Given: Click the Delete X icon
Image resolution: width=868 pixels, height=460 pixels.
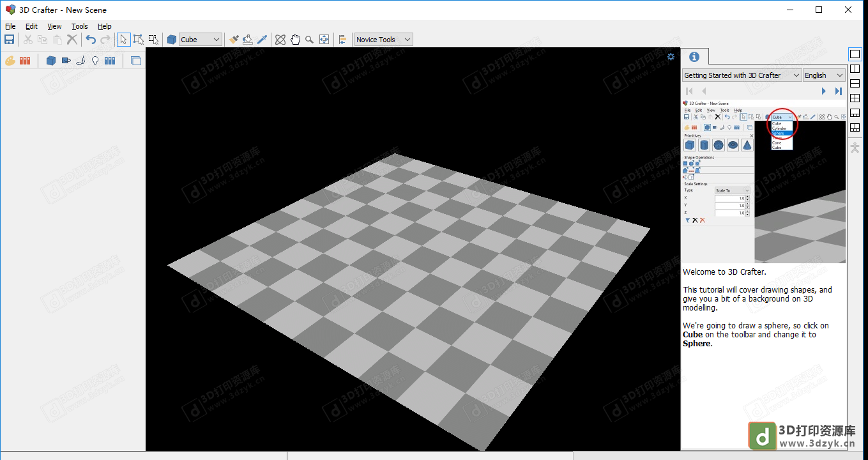Looking at the screenshot, I should pyautogui.click(x=72, y=40).
